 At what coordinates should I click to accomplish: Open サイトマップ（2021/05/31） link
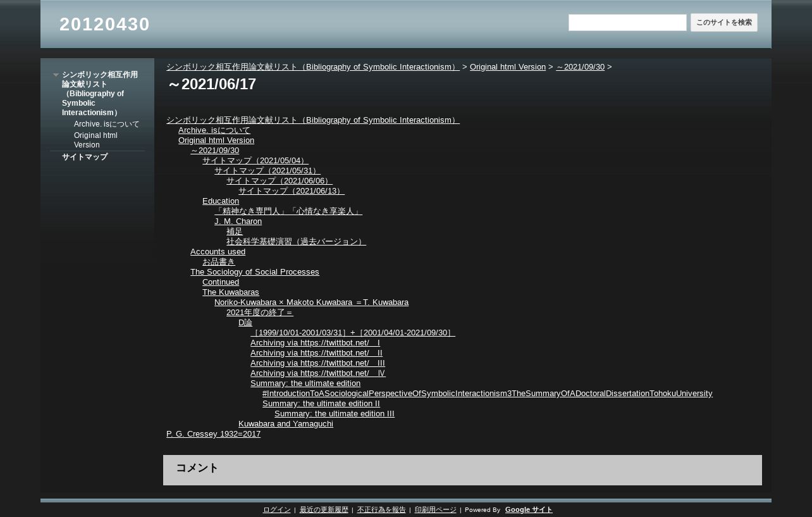[268, 171]
